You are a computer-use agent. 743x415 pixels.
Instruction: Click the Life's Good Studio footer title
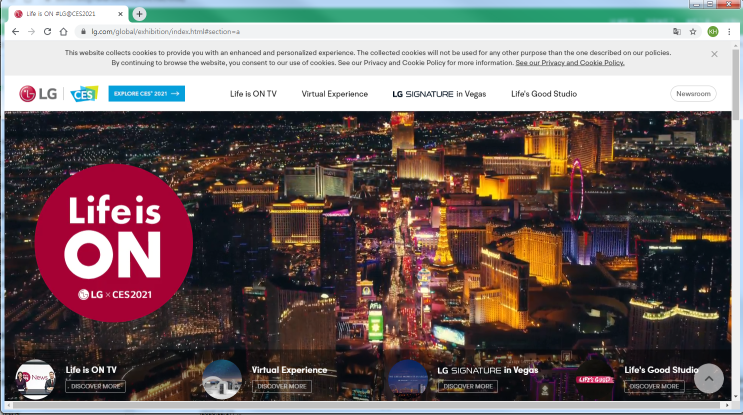(661, 370)
